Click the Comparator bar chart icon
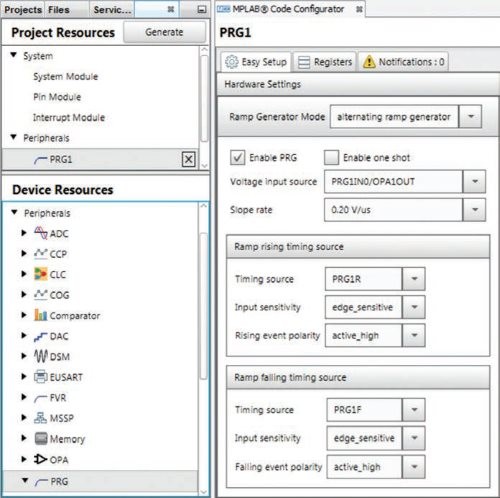The width and height of the screenshot is (500, 498). (x=41, y=315)
